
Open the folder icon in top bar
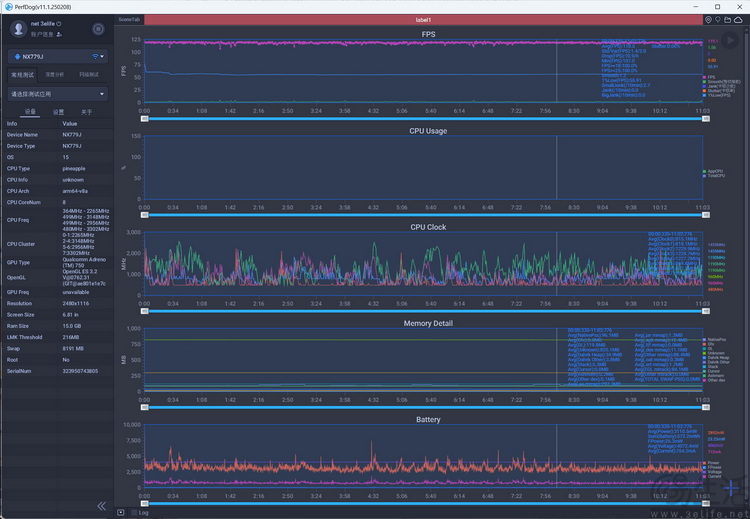point(728,19)
